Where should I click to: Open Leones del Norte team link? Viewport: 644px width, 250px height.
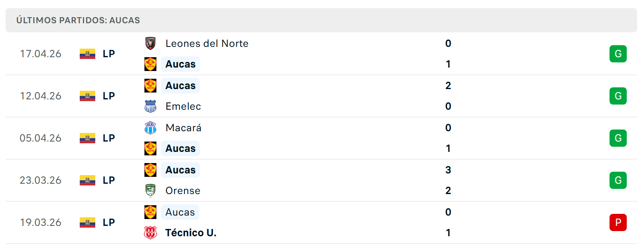(207, 43)
